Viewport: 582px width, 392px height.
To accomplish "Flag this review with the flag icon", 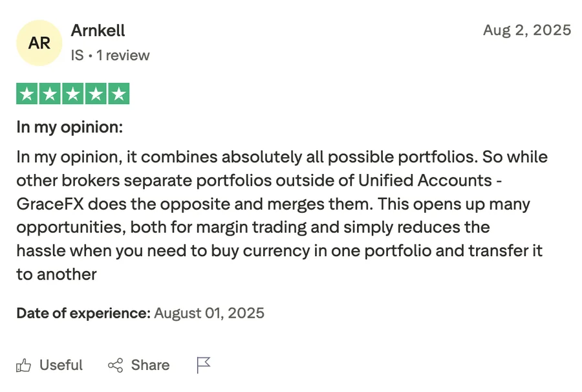I will coord(204,365).
